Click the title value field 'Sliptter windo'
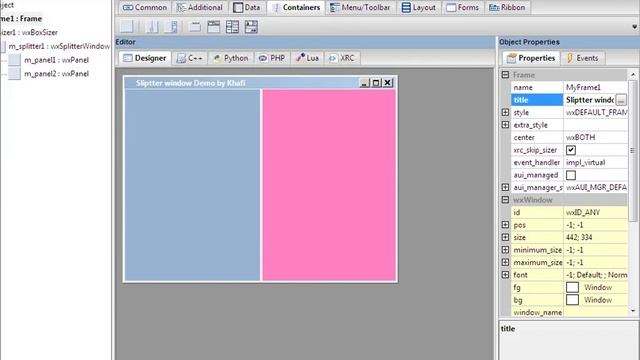 [589, 100]
